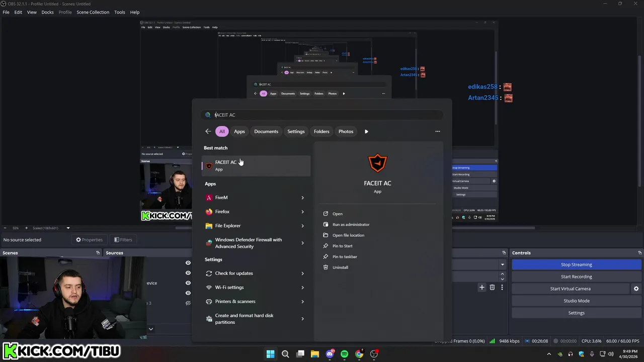Image resolution: width=644 pixels, height=362 pixels.
Task: Click the search box containing FACEIT AC
Action: pyautogui.click(x=322, y=115)
